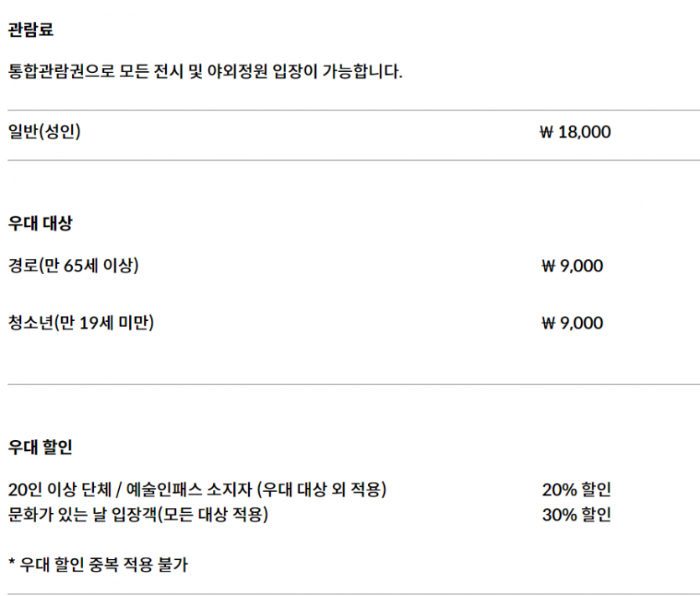The image size is (700, 596).
Task: Click the 우대 할인 중복 적용 불가 note
Action: (x=104, y=565)
